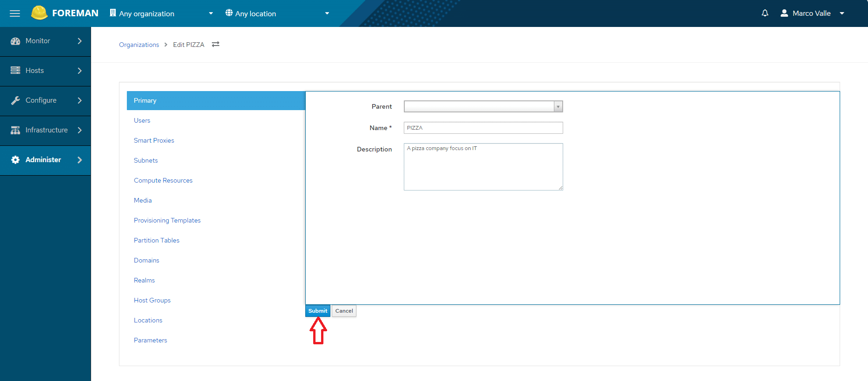Expand the Parent select box
This screenshot has height=381, width=868.
483,106
